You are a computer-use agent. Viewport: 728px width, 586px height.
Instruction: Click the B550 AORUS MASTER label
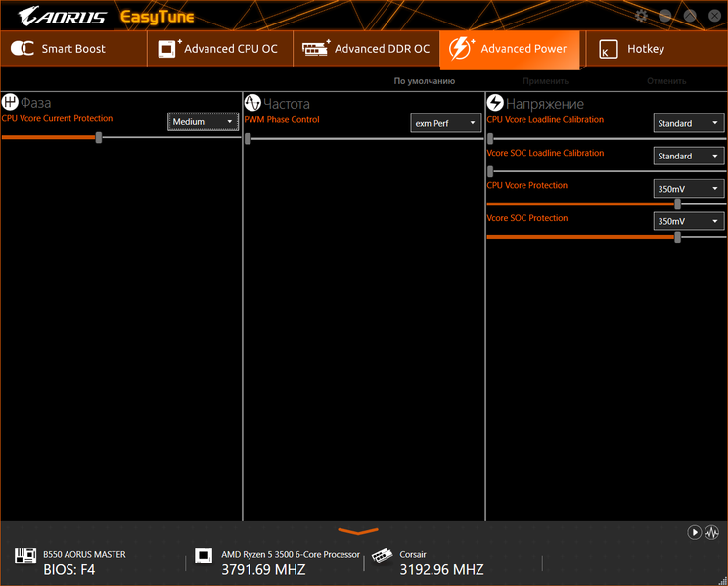(84, 554)
